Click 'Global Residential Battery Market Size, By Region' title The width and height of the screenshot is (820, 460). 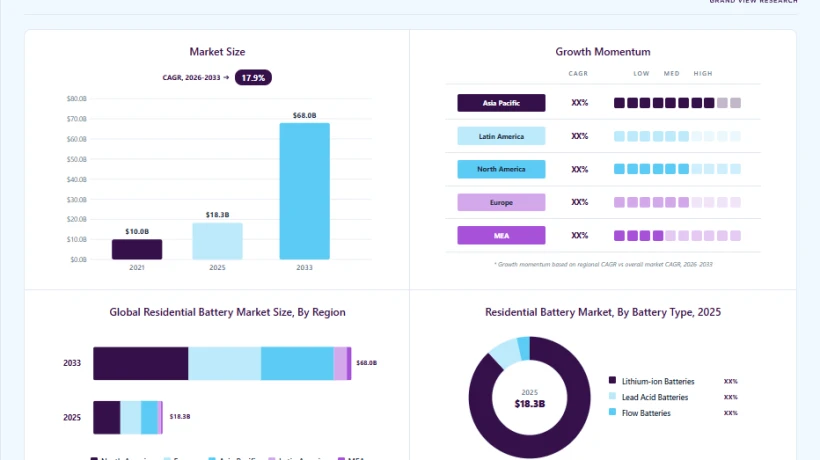(x=227, y=312)
